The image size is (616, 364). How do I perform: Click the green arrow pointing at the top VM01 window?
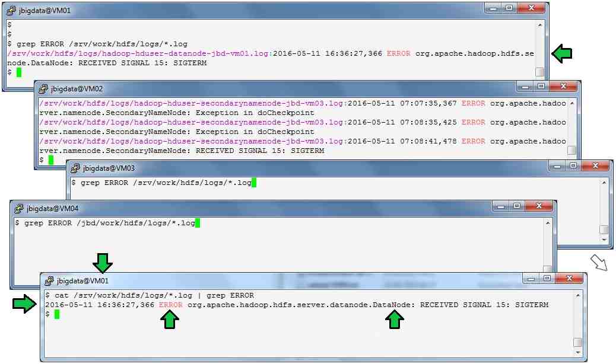tap(561, 54)
